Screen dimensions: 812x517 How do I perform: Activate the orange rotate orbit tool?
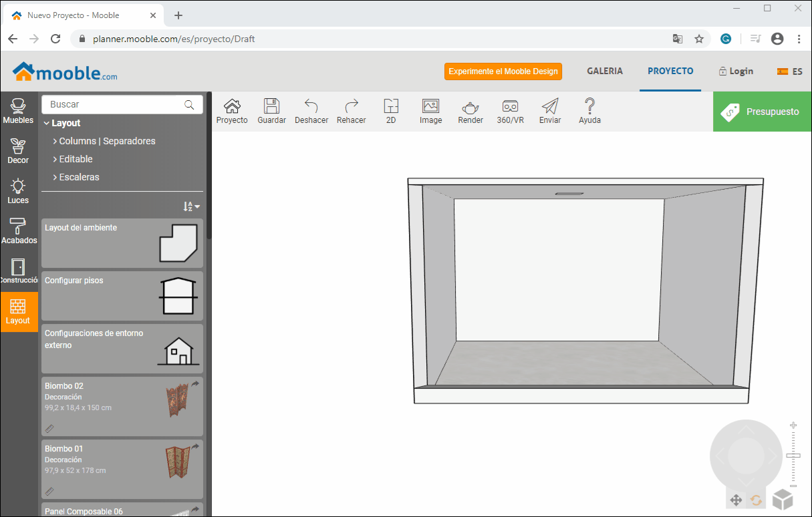pyautogui.click(x=756, y=500)
